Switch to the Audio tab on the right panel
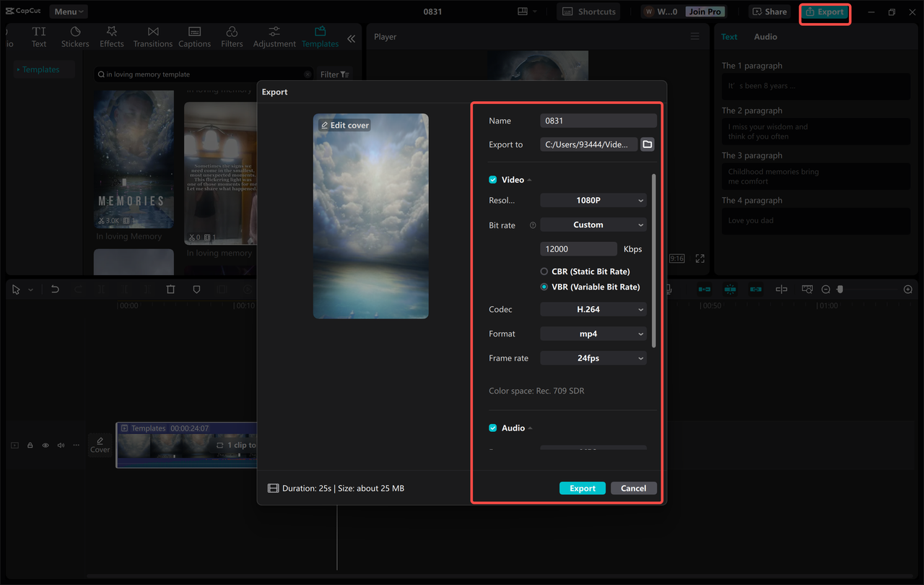924x585 pixels. pyautogui.click(x=765, y=36)
